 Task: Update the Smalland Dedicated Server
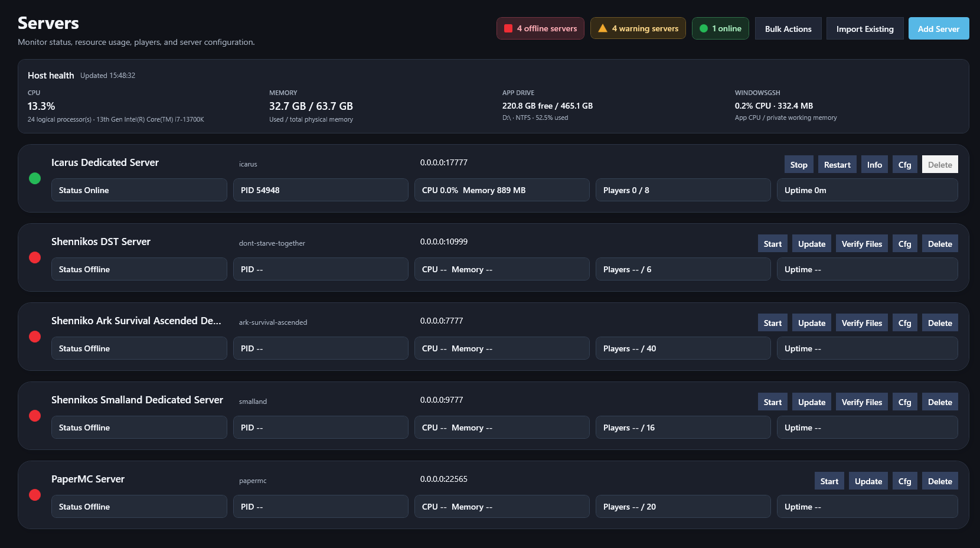(812, 402)
